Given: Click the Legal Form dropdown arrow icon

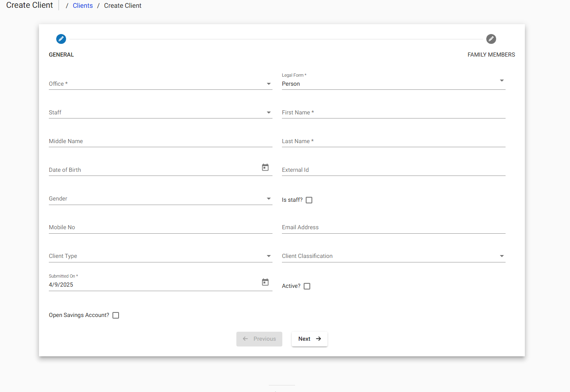Looking at the screenshot, I should pos(501,80).
